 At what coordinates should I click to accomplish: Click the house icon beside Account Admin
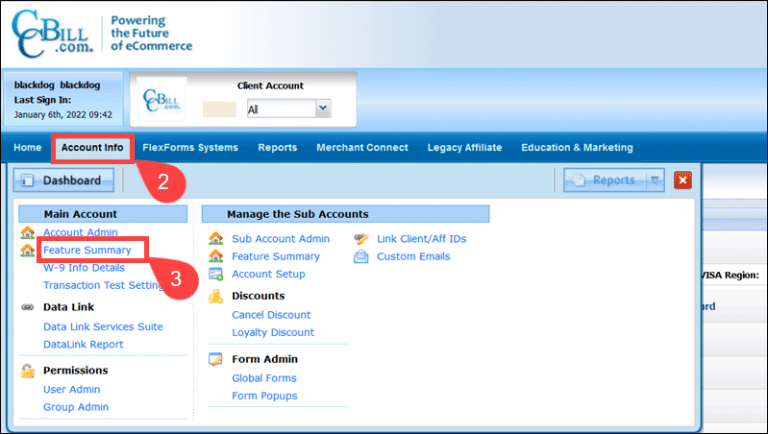click(27, 233)
